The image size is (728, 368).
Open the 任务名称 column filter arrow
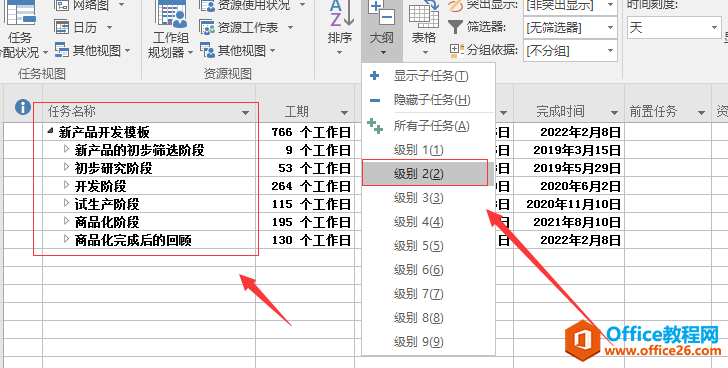[245, 112]
